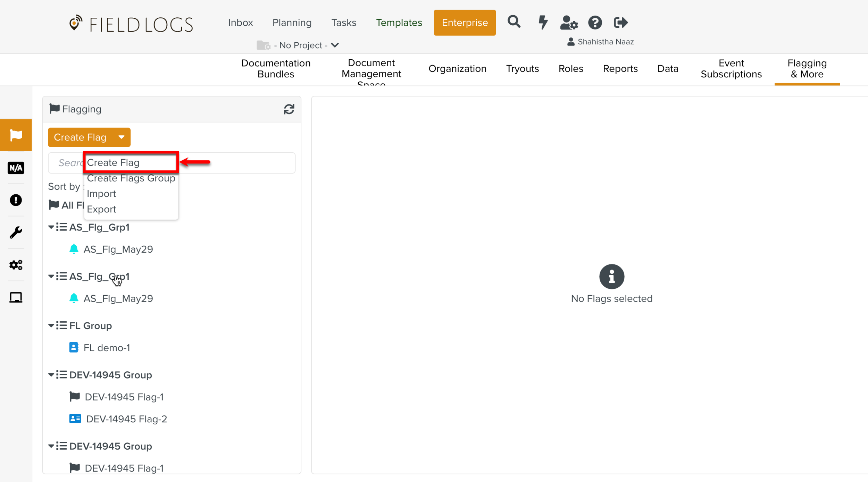Viewport: 868px width, 482px height.
Task: Open the lightning bolt quick actions
Action: [543, 23]
